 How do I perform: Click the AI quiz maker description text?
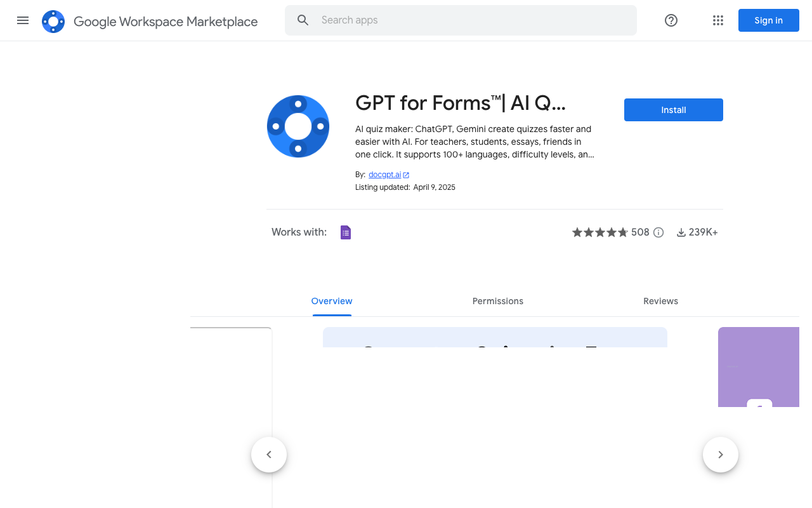(x=475, y=142)
